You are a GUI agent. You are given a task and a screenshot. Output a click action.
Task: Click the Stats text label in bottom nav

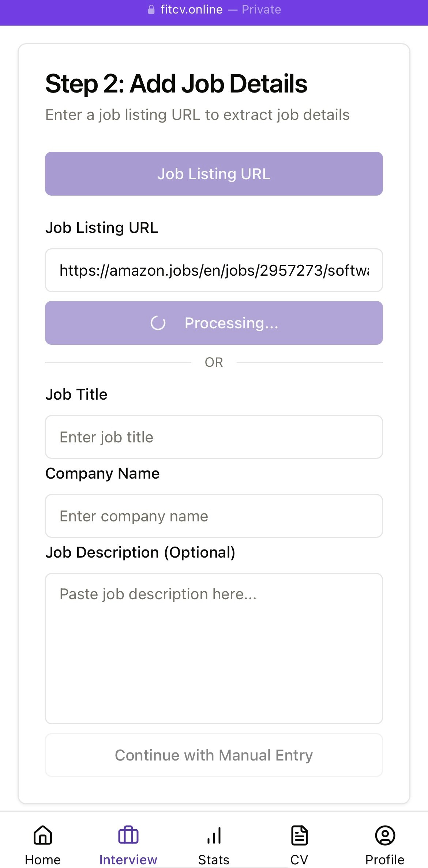(x=214, y=860)
